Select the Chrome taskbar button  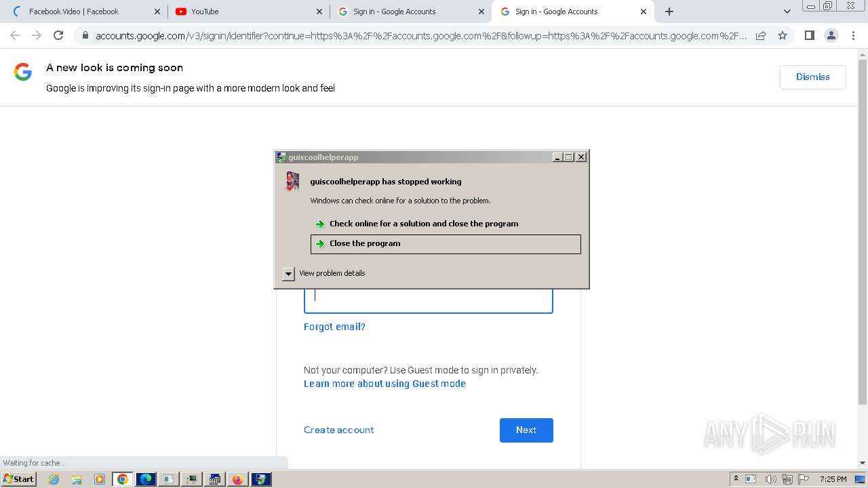123,479
